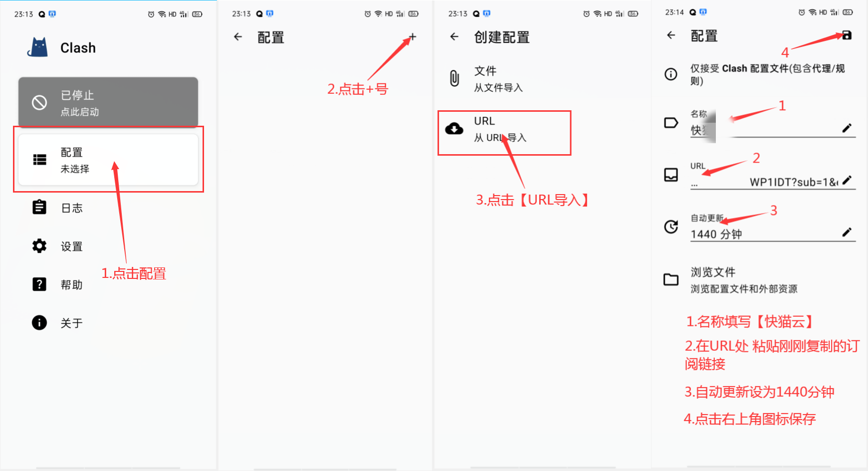This screenshot has height=471, width=868.
Task: Click the save disk icon
Action: [x=847, y=35]
